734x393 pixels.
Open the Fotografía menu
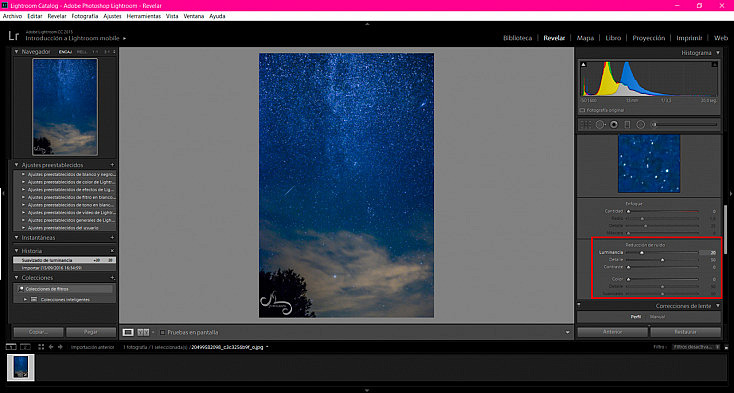pos(85,16)
